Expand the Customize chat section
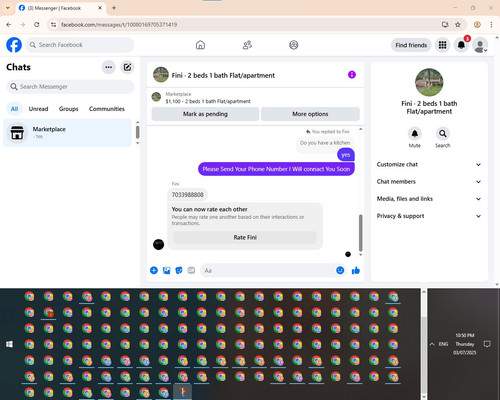The height and width of the screenshot is (400, 500). (429, 164)
